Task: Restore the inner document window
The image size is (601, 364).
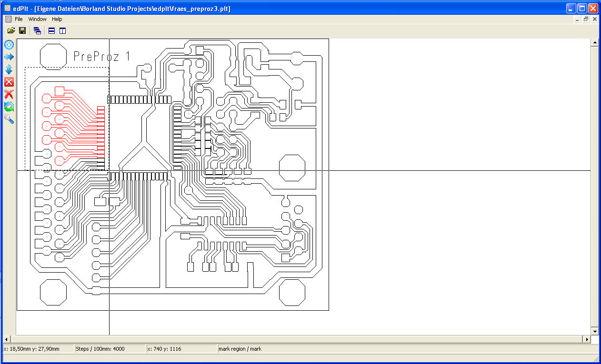Action: point(586,20)
